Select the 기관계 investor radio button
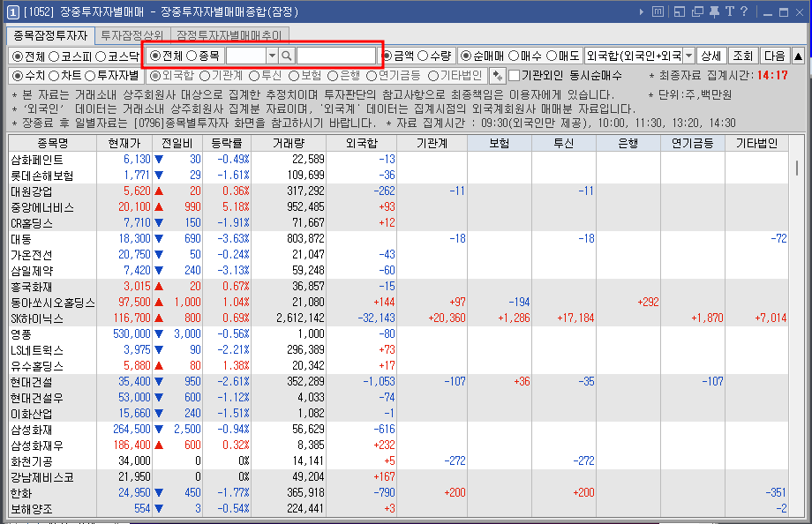Image resolution: width=812 pixels, height=524 pixels. pos(205,76)
